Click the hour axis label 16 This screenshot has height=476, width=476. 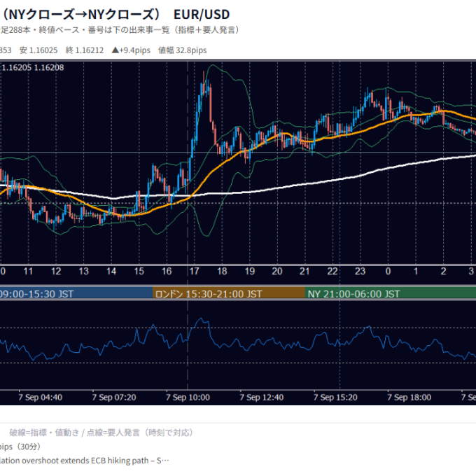click(167, 271)
